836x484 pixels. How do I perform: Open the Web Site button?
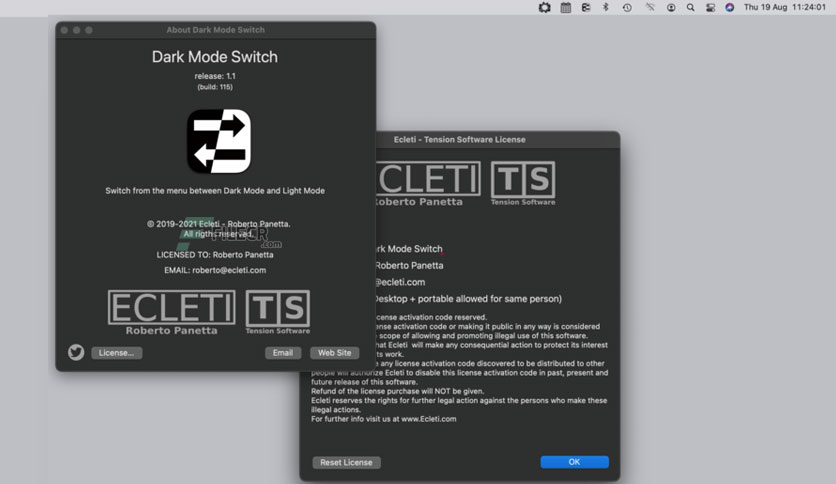(334, 353)
